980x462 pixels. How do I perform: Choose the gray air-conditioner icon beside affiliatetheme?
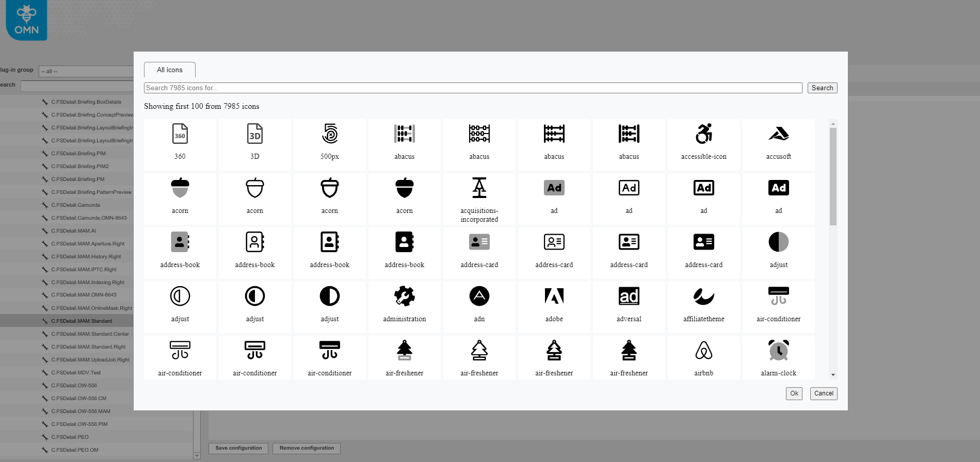(x=779, y=307)
